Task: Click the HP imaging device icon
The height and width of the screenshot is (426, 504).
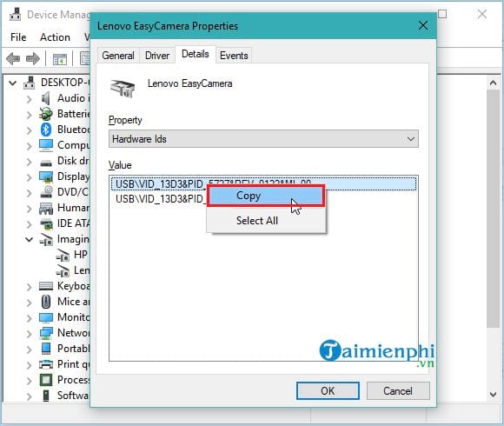Action: (63, 255)
